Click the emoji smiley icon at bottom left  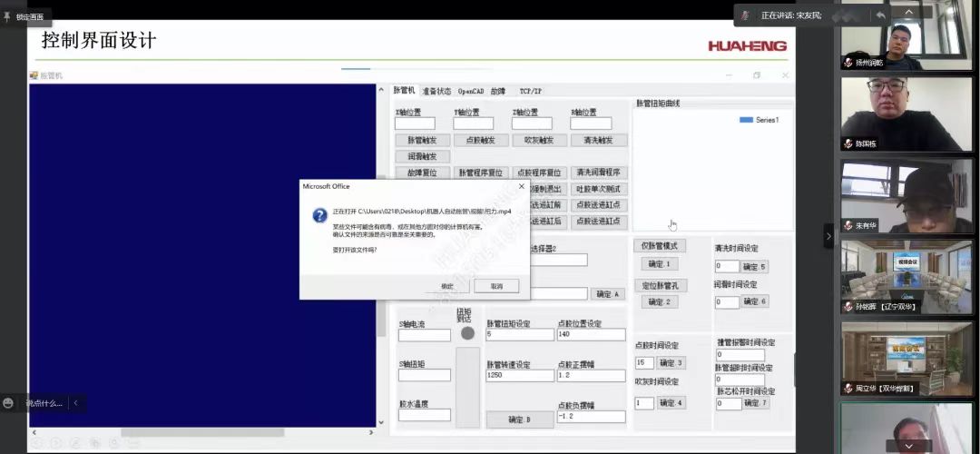pyautogui.click(x=9, y=402)
